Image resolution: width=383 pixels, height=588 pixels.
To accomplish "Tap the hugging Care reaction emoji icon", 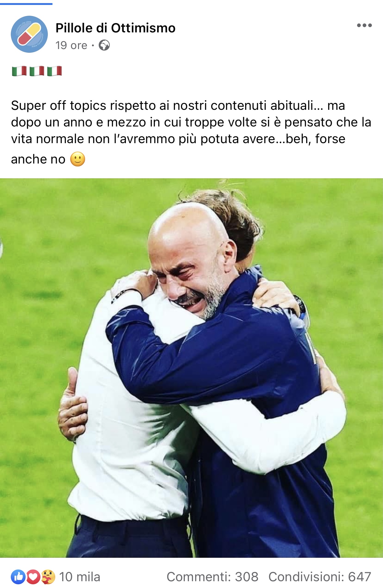I will [48, 577].
